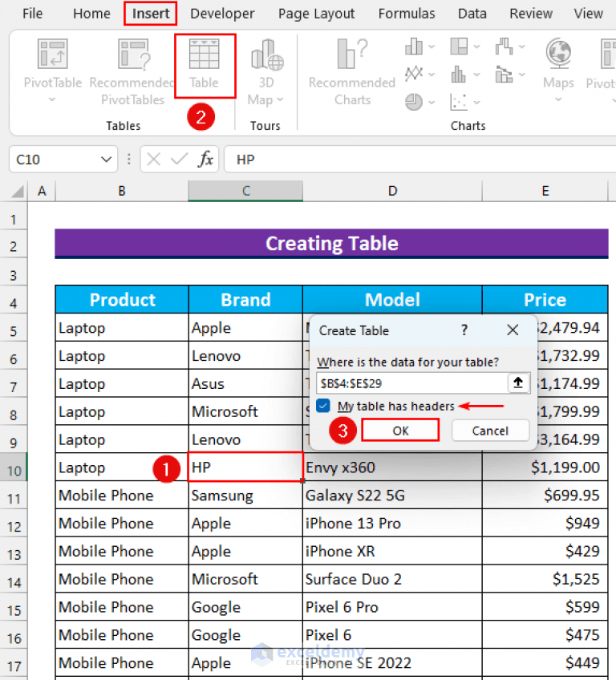Open Recommended Charts
This screenshot has width=616, height=680.
(x=352, y=72)
